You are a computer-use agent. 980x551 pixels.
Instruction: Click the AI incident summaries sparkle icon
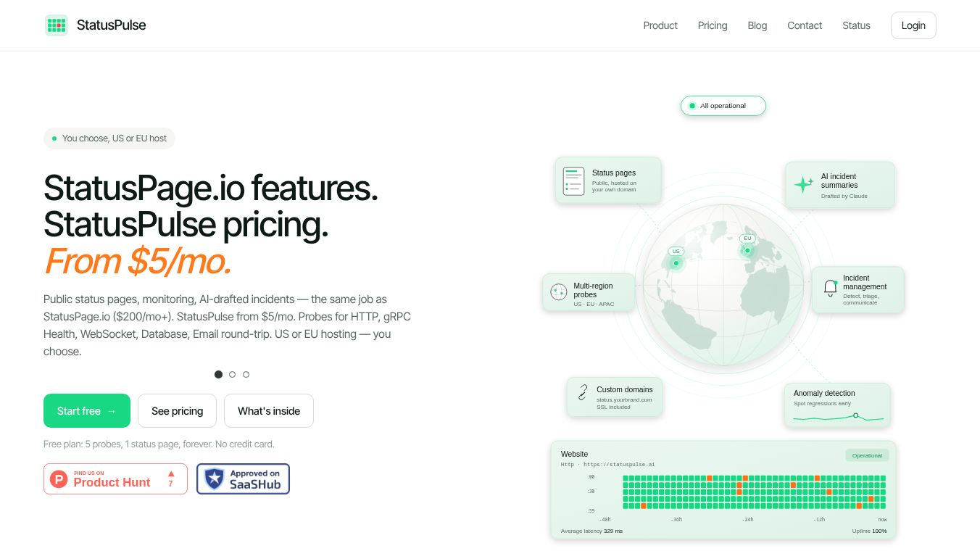(803, 185)
